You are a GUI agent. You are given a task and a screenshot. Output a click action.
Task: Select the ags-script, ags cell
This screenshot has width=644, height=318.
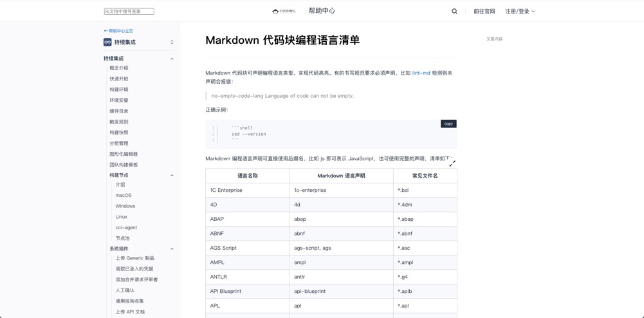coord(342,248)
